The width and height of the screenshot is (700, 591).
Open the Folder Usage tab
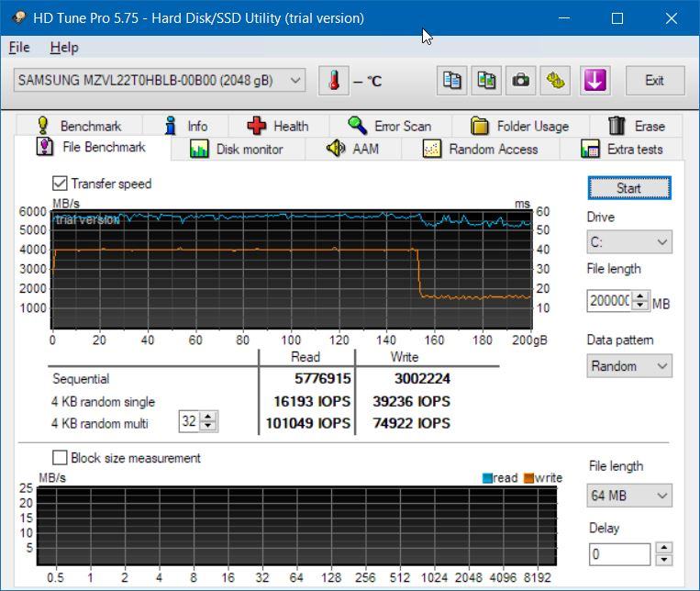click(520, 126)
